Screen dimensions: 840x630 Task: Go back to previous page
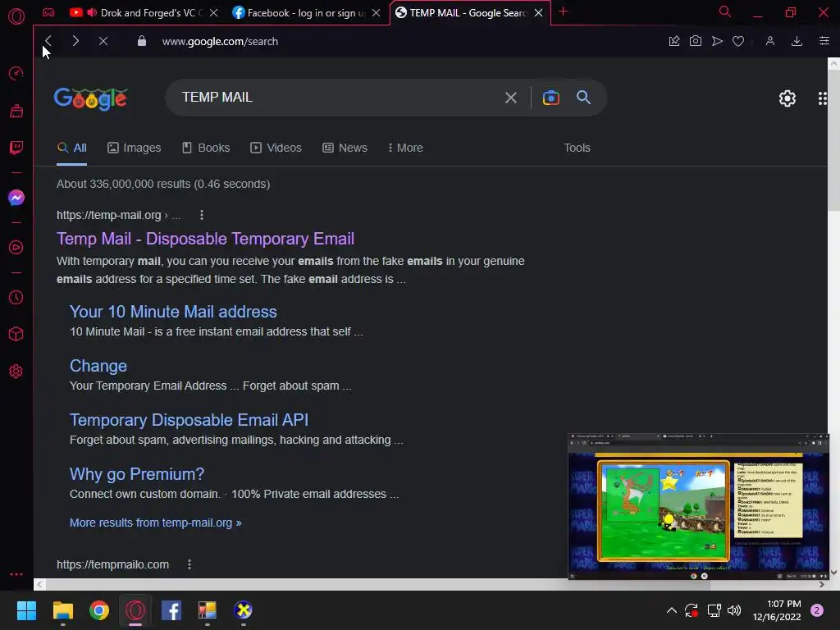(48, 41)
